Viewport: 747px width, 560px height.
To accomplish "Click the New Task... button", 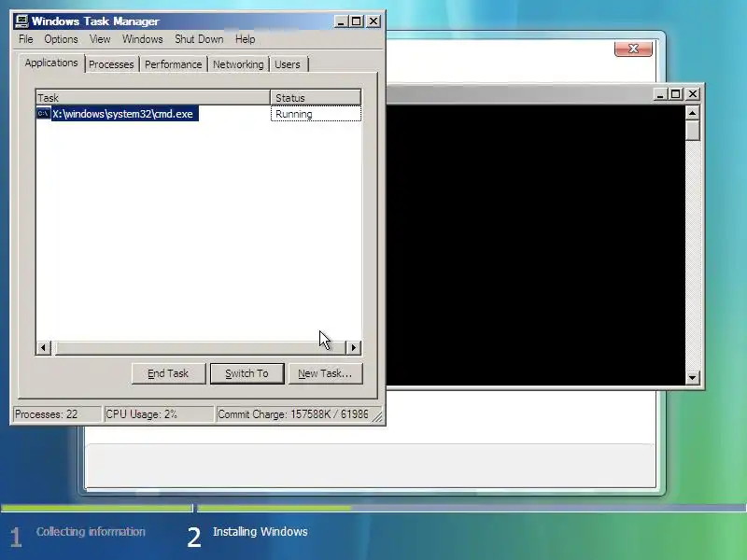I will click(325, 373).
